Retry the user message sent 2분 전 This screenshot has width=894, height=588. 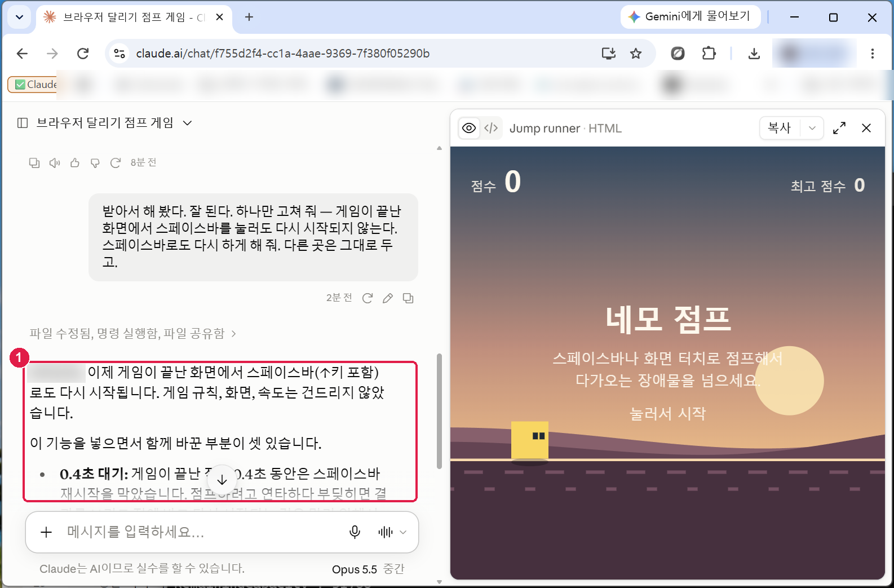click(368, 298)
